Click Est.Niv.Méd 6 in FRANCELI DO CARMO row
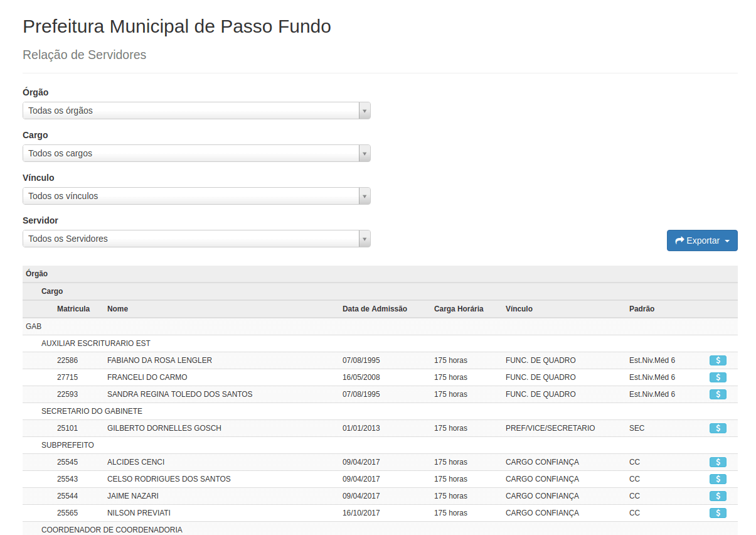756x535 pixels. tap(652, 377)
